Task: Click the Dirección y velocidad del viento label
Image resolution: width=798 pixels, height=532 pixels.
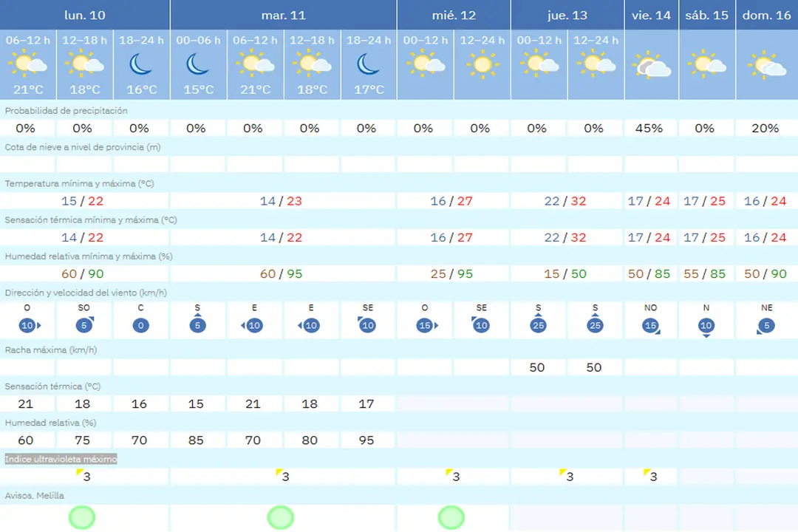Action: pos(86,293)
